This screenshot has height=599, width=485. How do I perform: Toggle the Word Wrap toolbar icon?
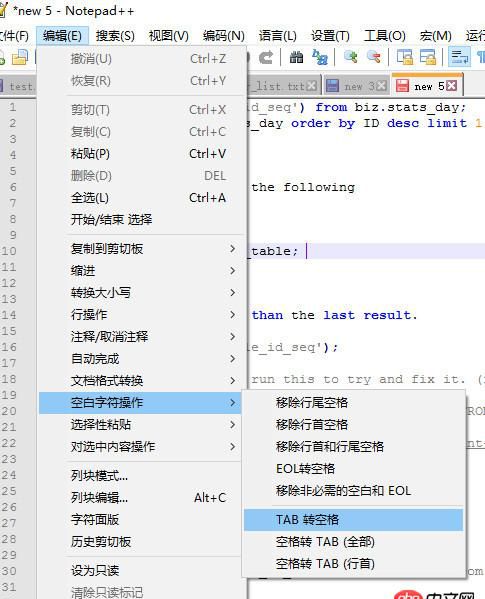click(459, 57)
